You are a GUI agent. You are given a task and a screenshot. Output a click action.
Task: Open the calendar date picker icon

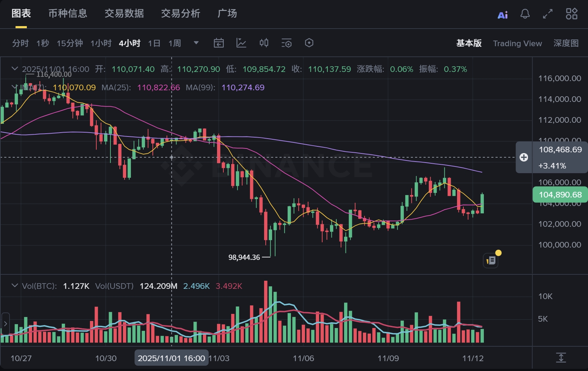click(x=219, y=43)
